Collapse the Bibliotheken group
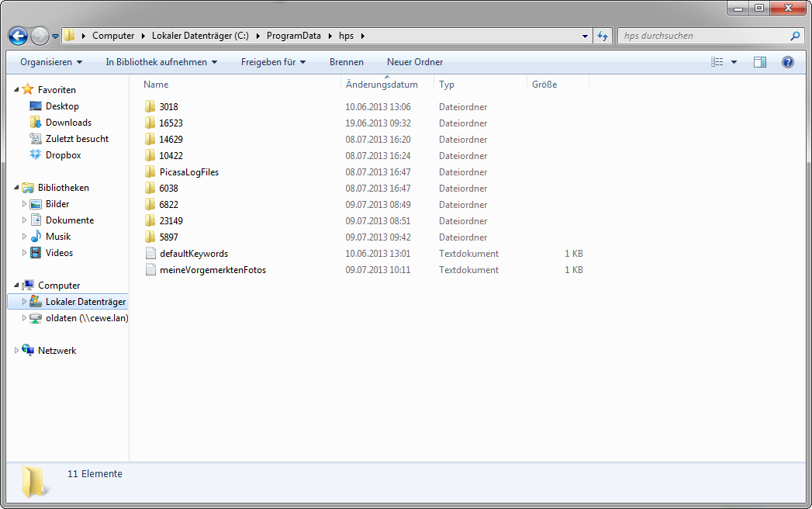Viewport: 812px width, 509px height. tap(16, 188)
